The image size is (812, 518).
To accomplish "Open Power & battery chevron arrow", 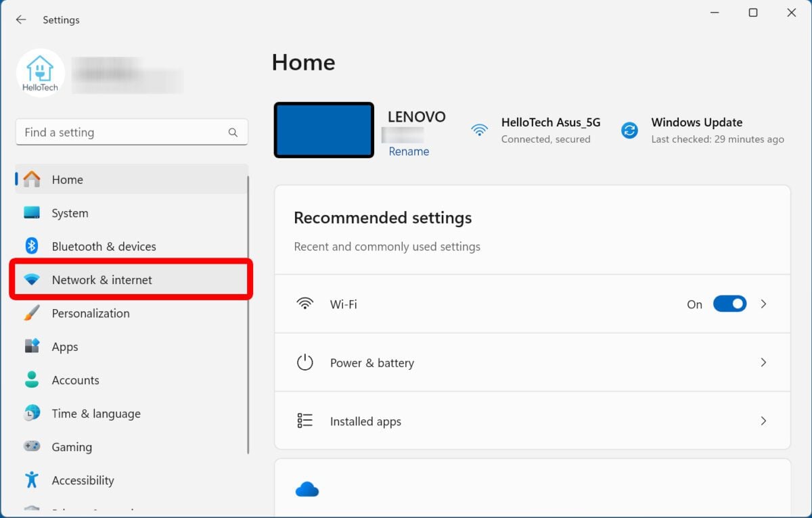I will 763,362.
